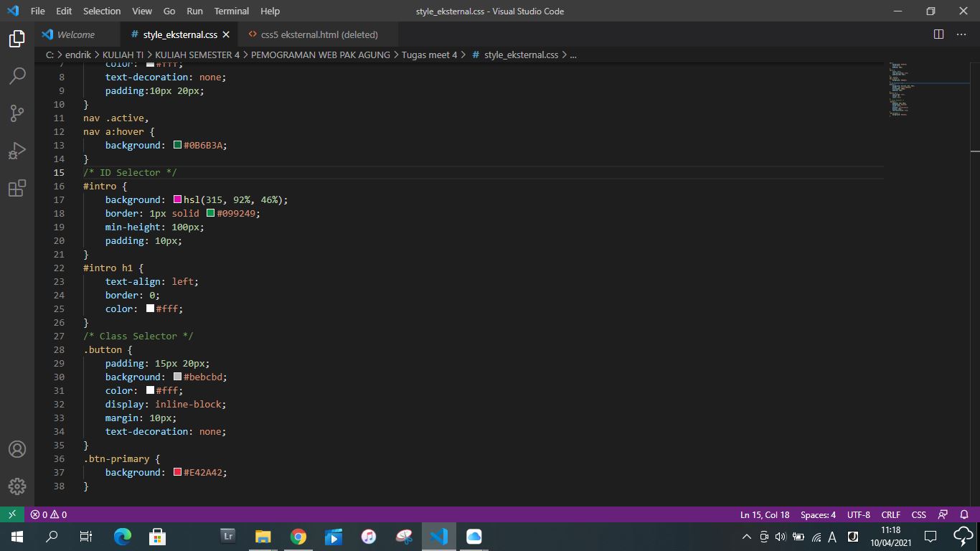Change language mode by clicking CSS
This screenshot has width=980, height=551.
coord(918,514)
